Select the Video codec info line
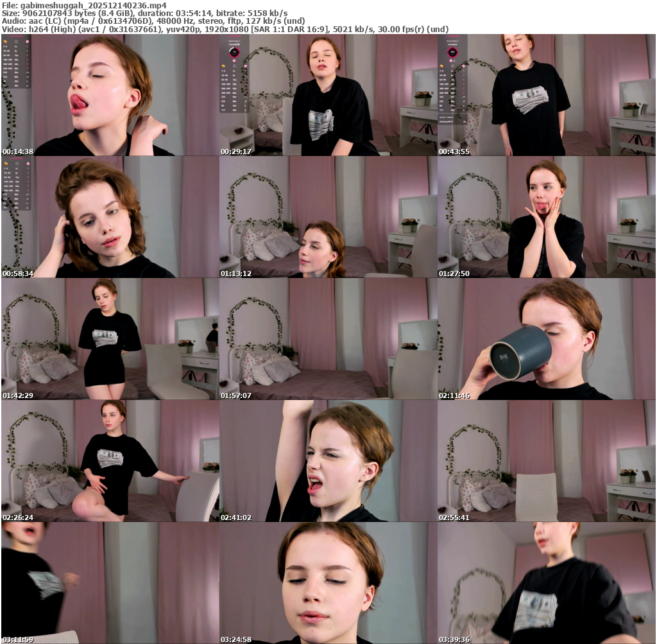 (x=225, y=29)
